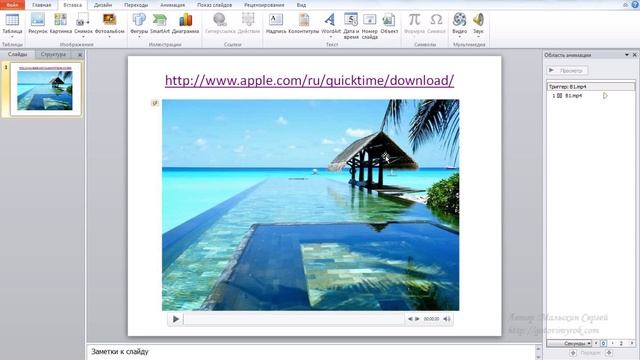Image resolution: width=640 pixels, height=360 pixels.
Task: Expand the Снимок dropdown arrow
Action: coord(83,37)
